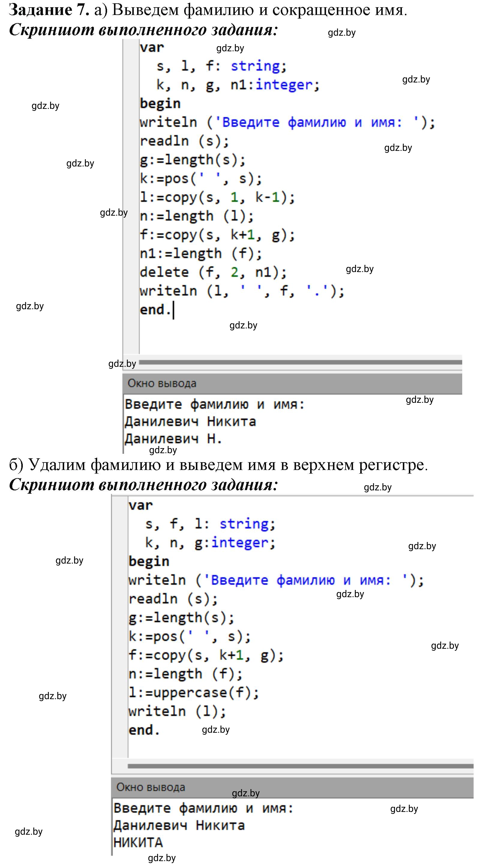Click the line 's, l, f: string;'

[221, 66]
